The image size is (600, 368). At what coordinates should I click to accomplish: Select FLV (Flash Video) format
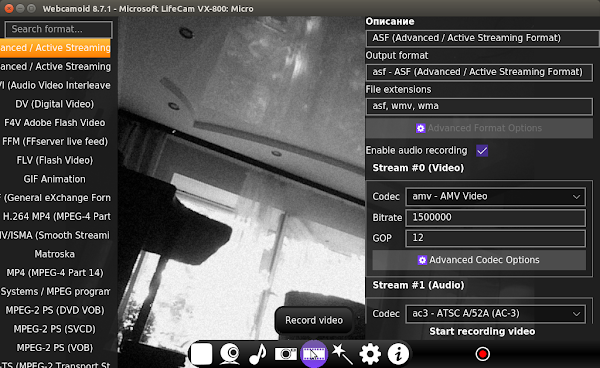[55, 160]
